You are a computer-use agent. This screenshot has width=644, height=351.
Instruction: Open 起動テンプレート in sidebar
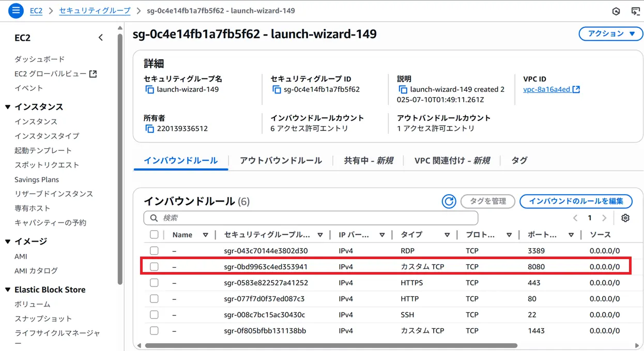point(43,150)
